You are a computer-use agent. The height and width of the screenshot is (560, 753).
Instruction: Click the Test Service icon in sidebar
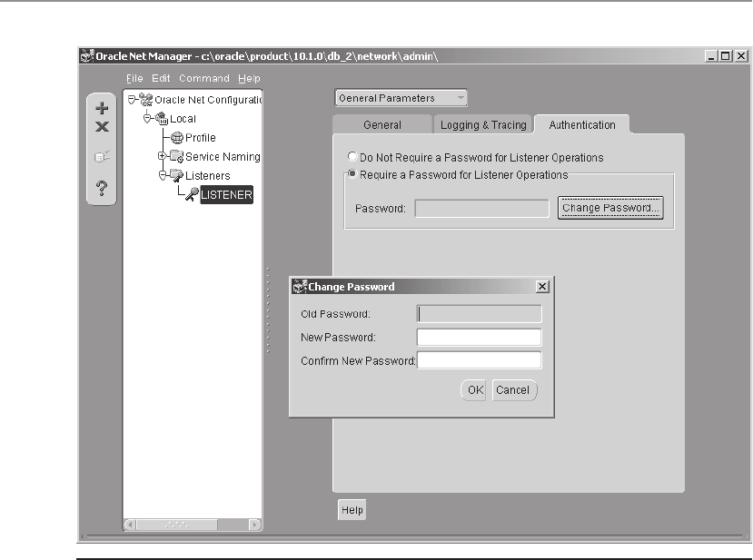coord(102,156)
